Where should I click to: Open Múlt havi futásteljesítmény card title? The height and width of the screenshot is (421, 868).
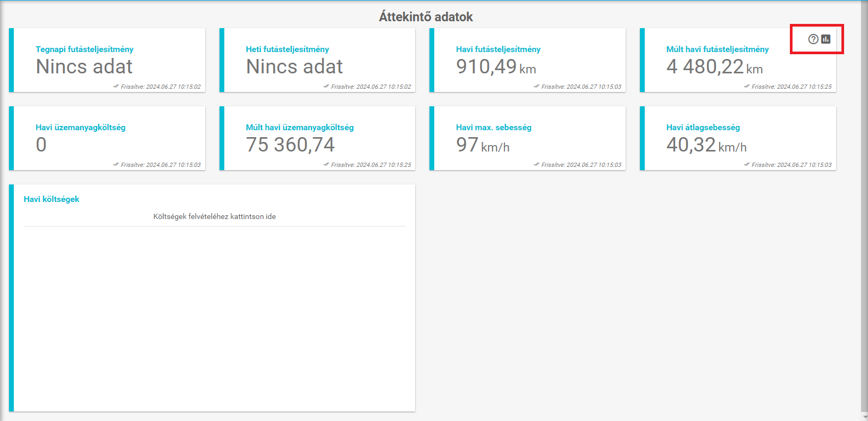click(717, 49)
